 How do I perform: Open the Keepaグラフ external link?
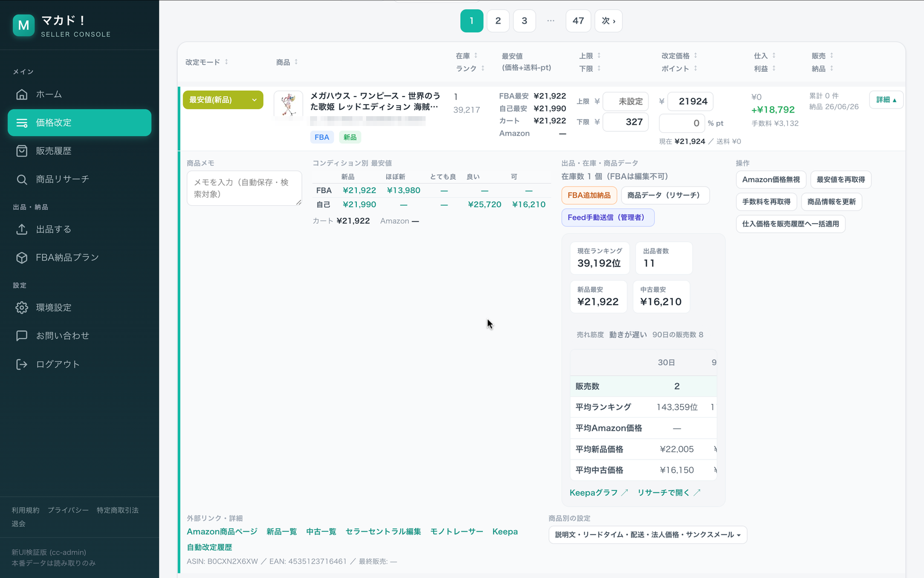pyautogui.click(x=599, y=492)
